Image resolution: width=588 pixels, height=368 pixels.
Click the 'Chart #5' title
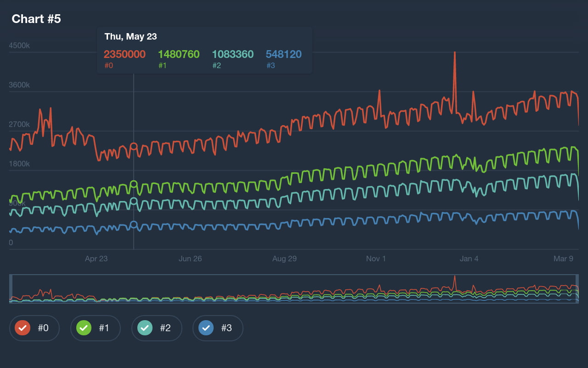(x=36, y=19)
